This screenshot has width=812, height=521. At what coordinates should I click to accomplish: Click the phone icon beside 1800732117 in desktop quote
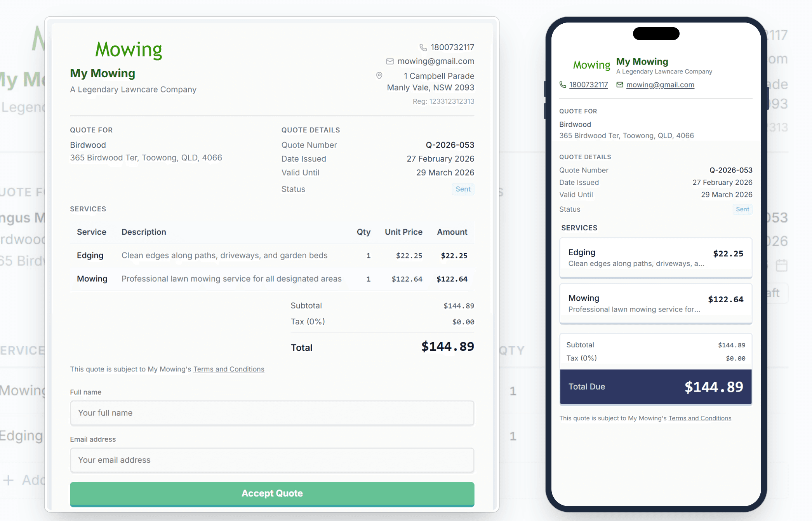coord(423,47)
